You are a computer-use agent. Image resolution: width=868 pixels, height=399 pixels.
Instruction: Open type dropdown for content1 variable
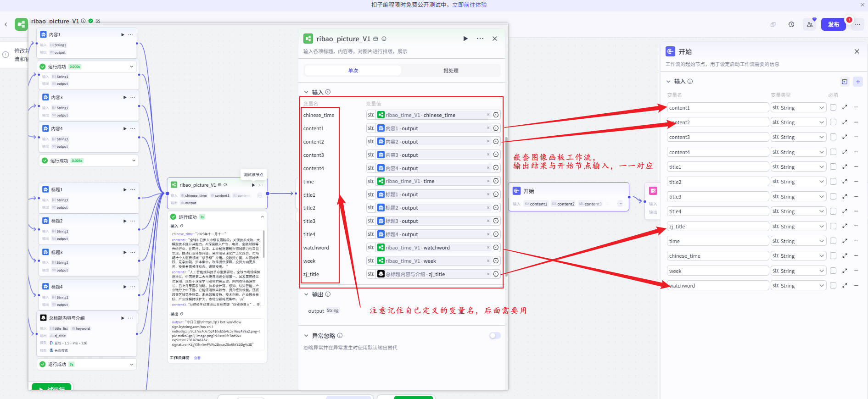[x=798, y=107]
